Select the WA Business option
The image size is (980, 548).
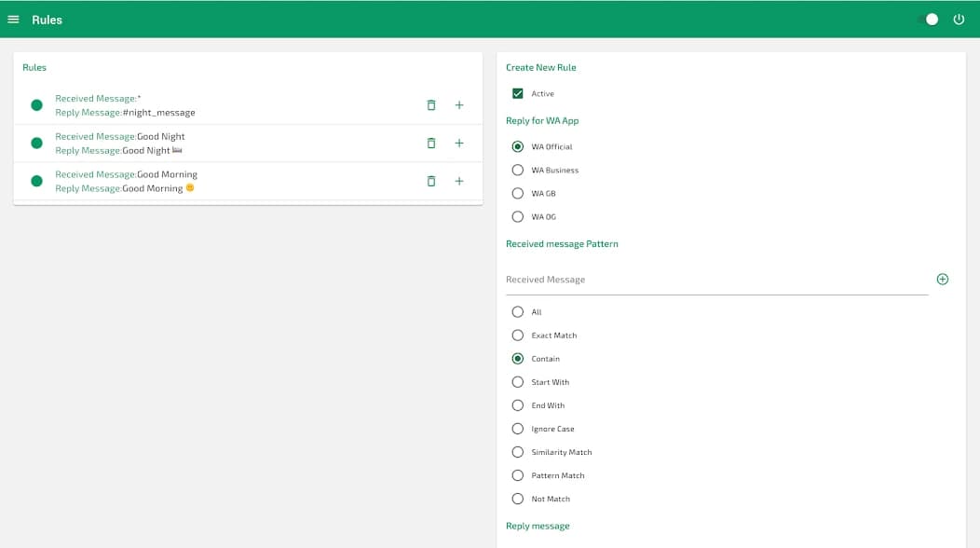517,170
